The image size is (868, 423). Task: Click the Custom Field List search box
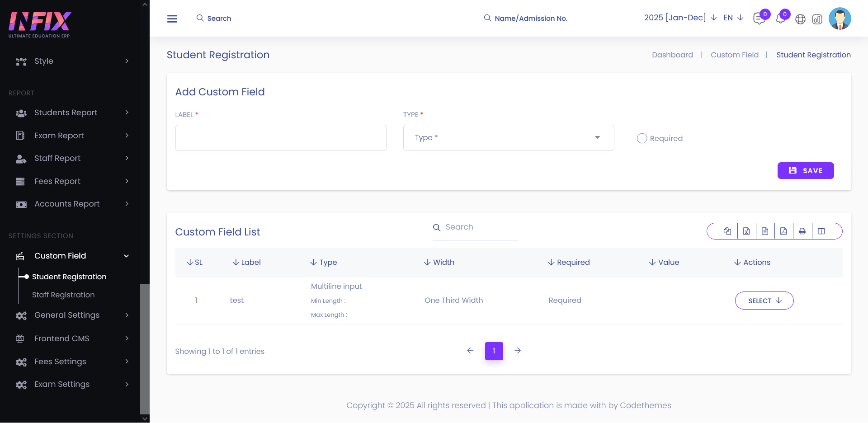pyautogui.click(x=476, y=227)
